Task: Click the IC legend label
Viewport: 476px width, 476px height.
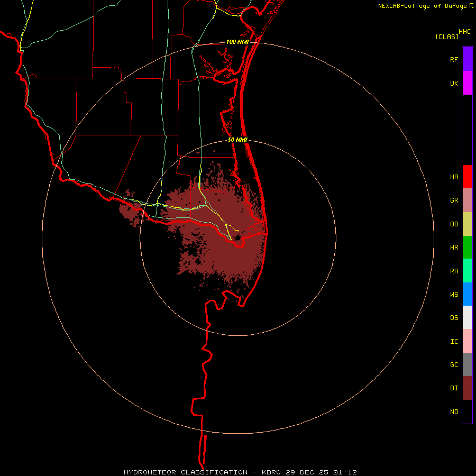Action: point(454,342)
